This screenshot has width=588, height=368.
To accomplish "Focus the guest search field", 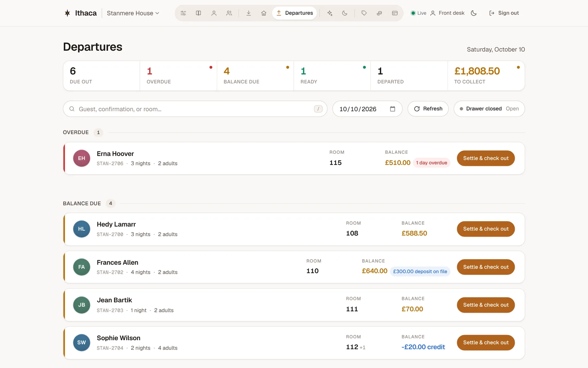I will pyautogui.click(x=195, y=109).
